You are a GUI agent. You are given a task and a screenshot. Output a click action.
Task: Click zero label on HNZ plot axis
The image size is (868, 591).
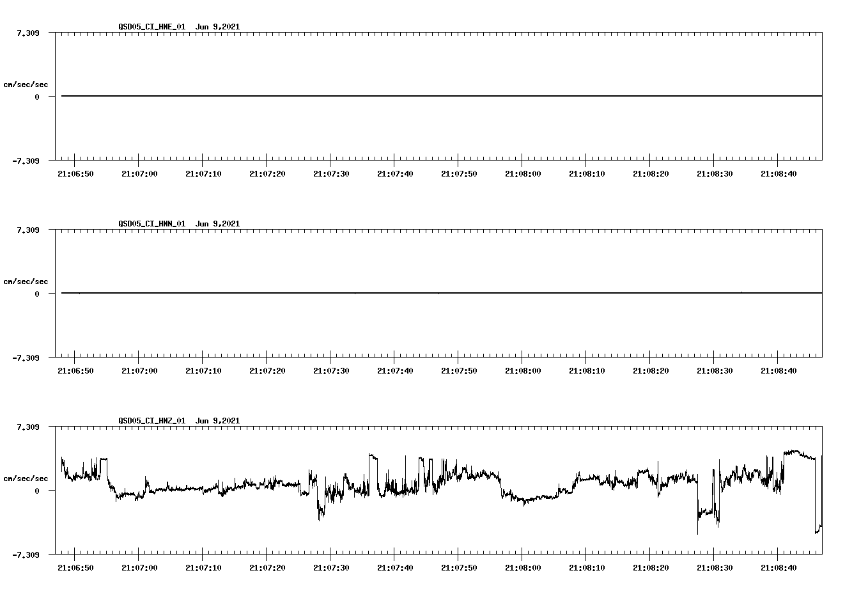pos(37,491)
